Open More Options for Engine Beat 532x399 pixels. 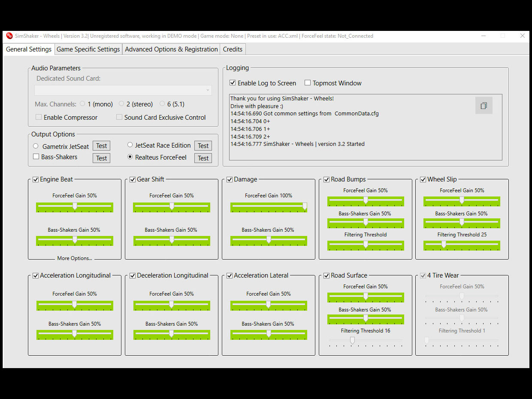click(75, 258)
